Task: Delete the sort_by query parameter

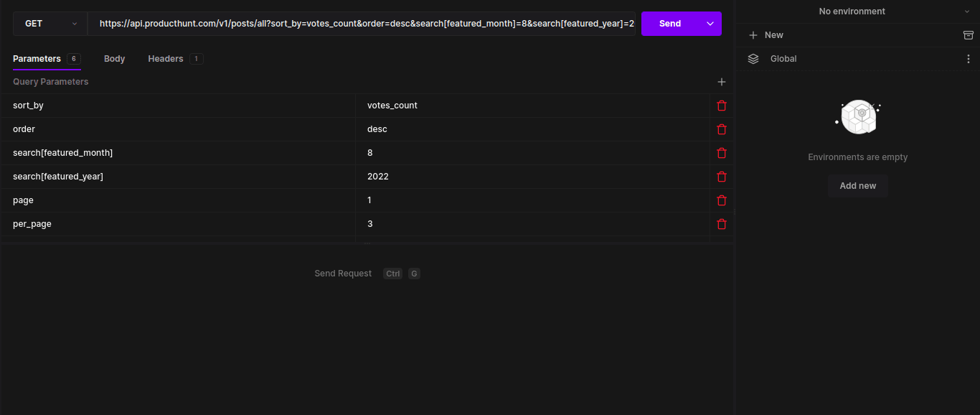Action: (722, 106)
